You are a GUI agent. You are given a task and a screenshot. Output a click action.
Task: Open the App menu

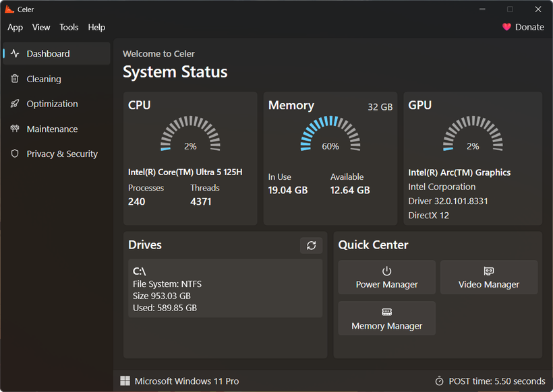click(x=15, y=27)
